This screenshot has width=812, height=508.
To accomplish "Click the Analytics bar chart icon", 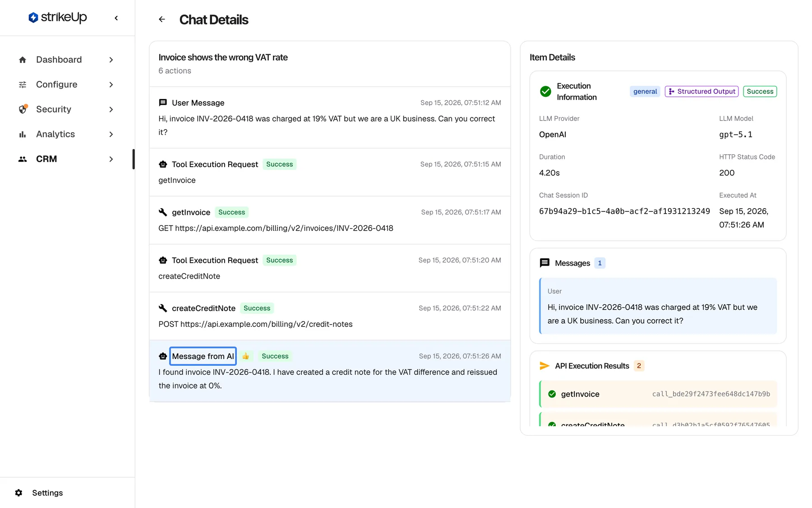I will point(23,134).
